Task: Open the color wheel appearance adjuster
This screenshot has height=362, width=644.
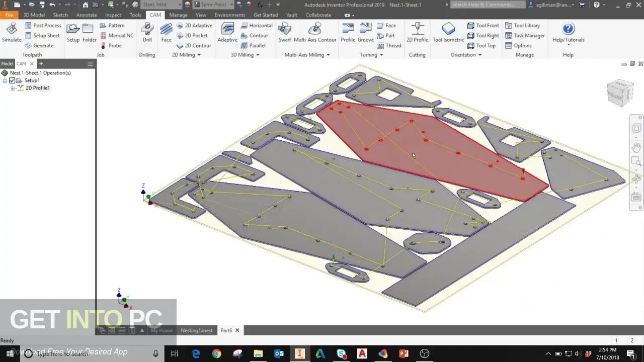Action: click(188, 5)
